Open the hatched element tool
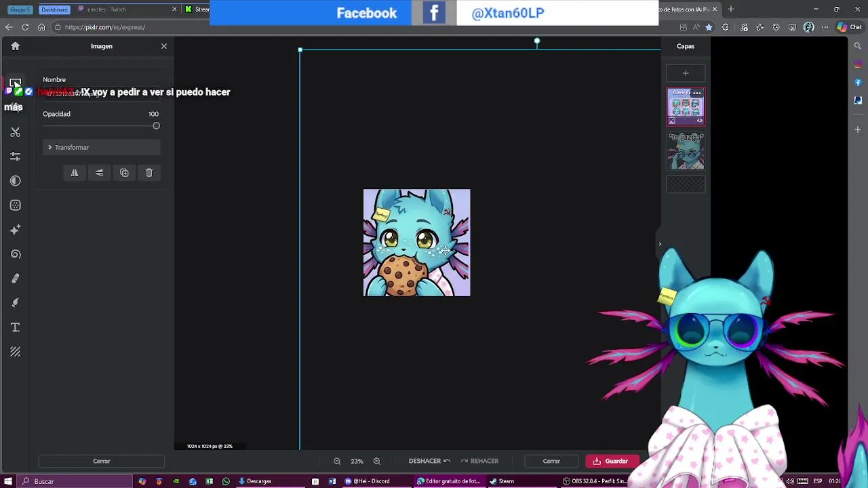 pos(15,352)
